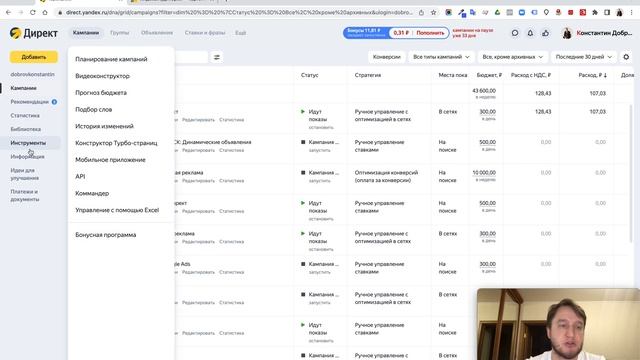
Task: Click the thumbs-up feedback icon
Action: point(545,33)
